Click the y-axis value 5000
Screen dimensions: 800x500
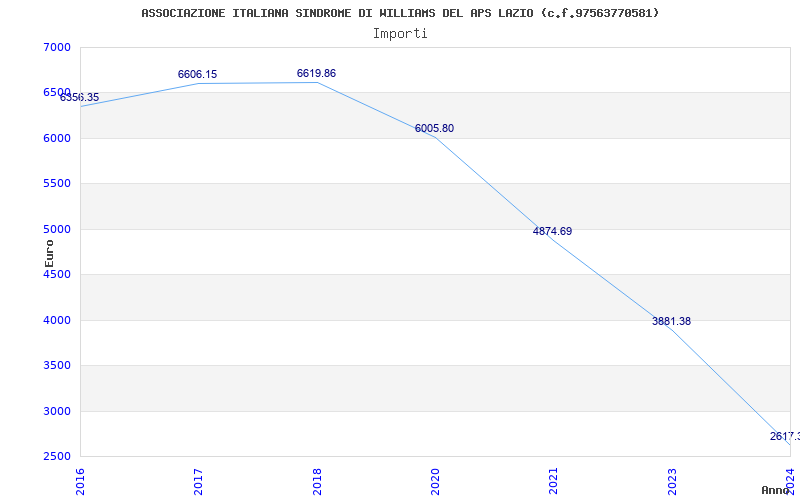tap(57, 229)
